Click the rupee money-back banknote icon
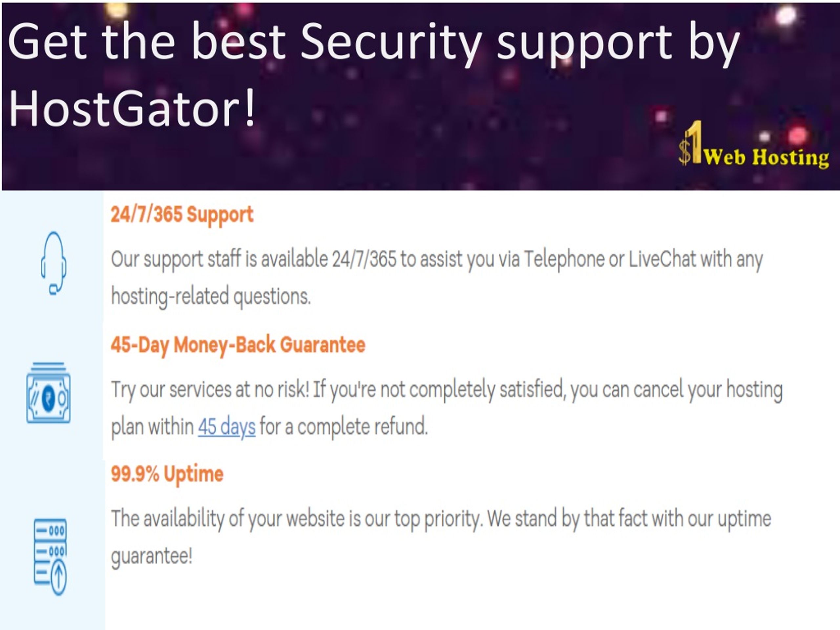This screenshot has width=840, height=630. [49, 393]
